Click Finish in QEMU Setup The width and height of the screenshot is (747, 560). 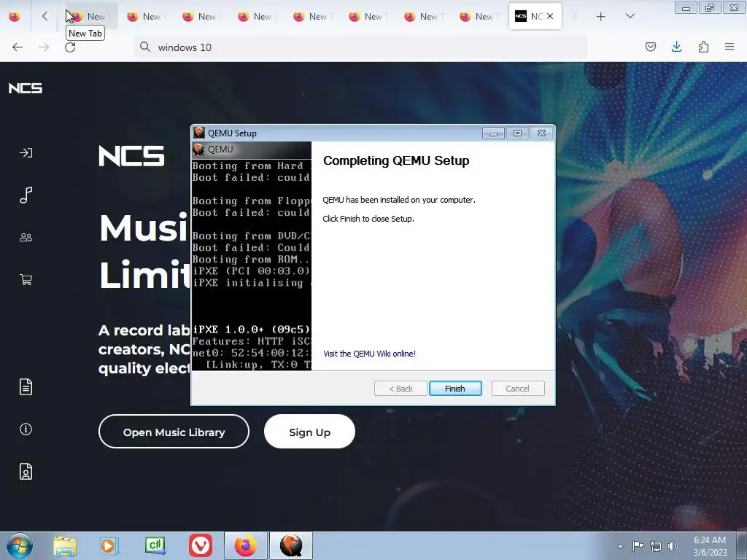point(455,389)
